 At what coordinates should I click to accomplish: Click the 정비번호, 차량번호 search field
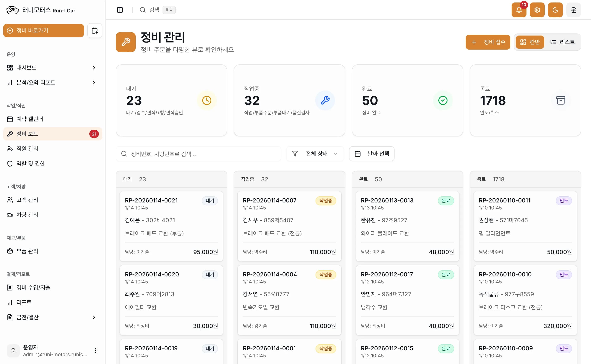(198, 154)
